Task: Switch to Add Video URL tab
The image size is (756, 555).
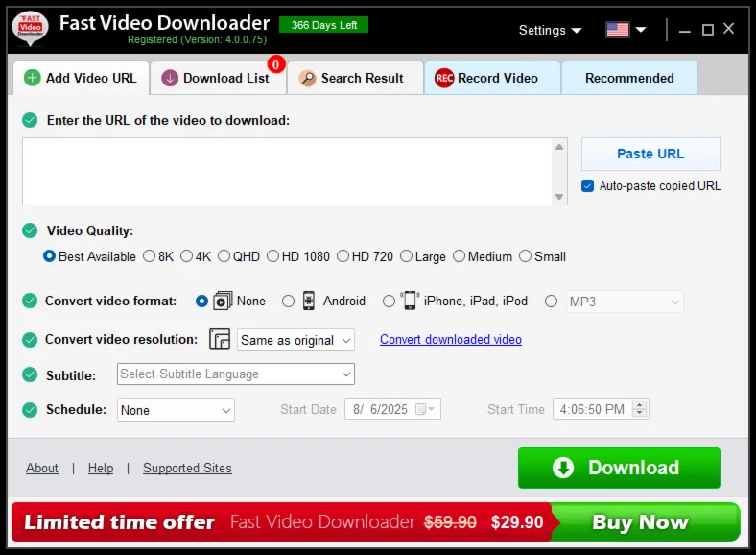Action: (x=82, y=78)
